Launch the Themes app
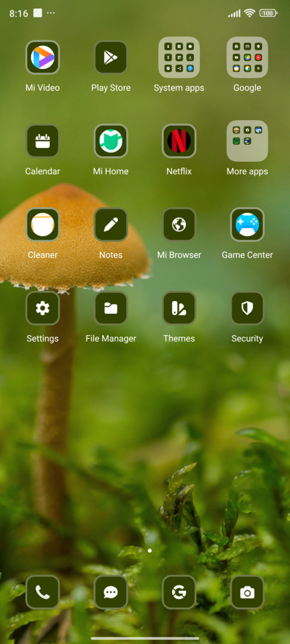 coord(179,308)
